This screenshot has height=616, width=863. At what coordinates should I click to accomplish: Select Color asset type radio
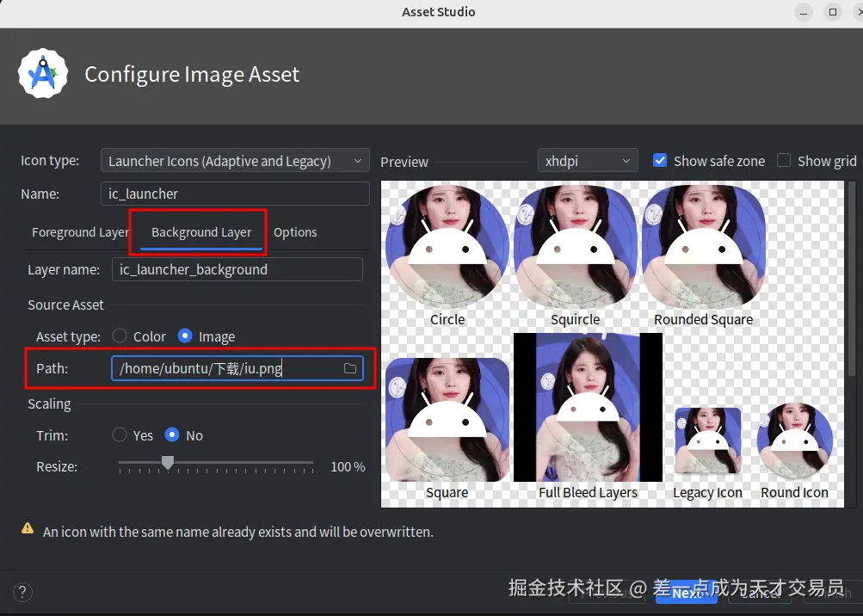pyautogui.click(x=120, y=336)
